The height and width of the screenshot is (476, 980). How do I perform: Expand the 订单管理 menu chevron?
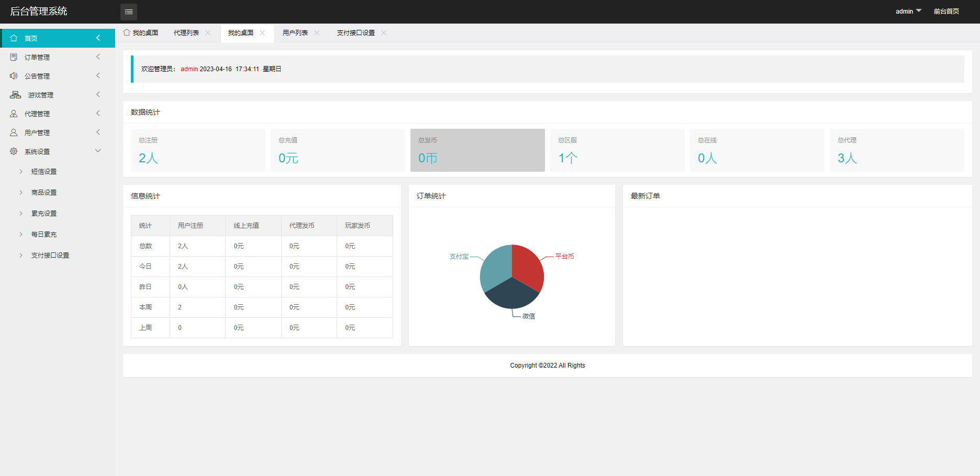click(98, 57)
